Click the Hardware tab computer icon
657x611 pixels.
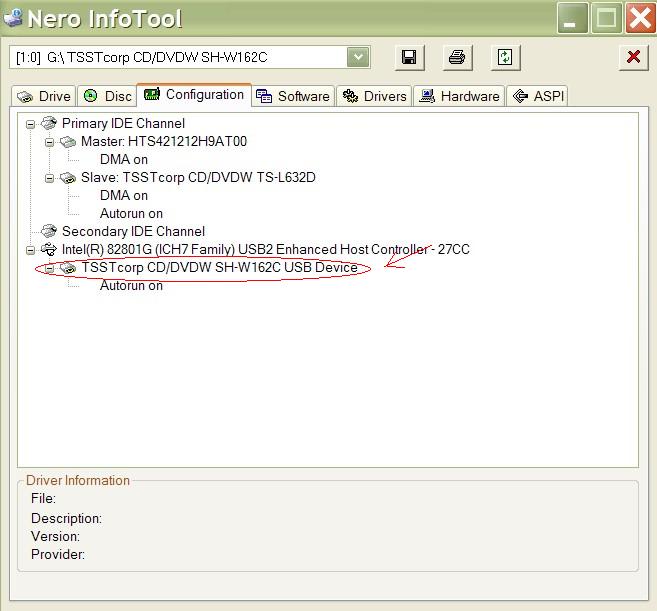click(x=427, y=96)
